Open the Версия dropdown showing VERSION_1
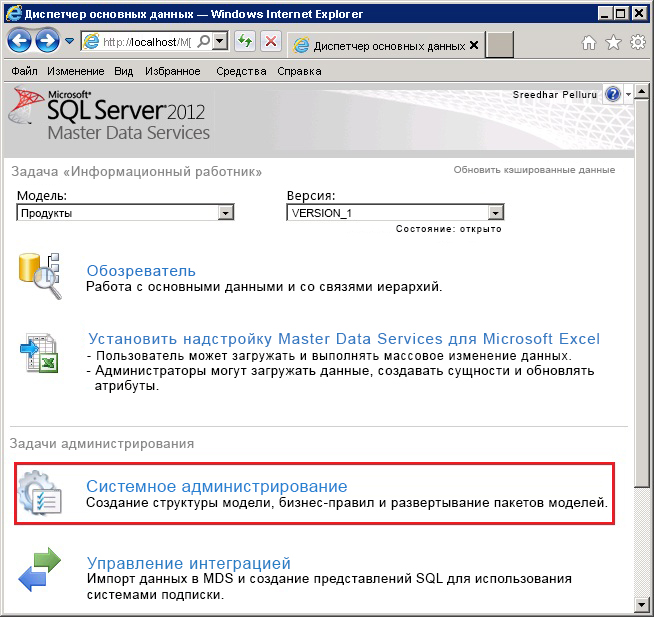 [395, 213]
